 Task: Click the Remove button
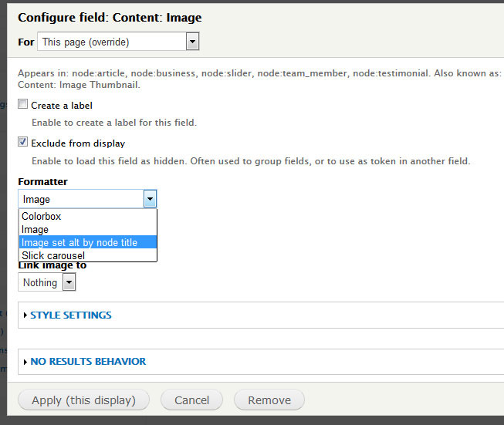[269, 400]
